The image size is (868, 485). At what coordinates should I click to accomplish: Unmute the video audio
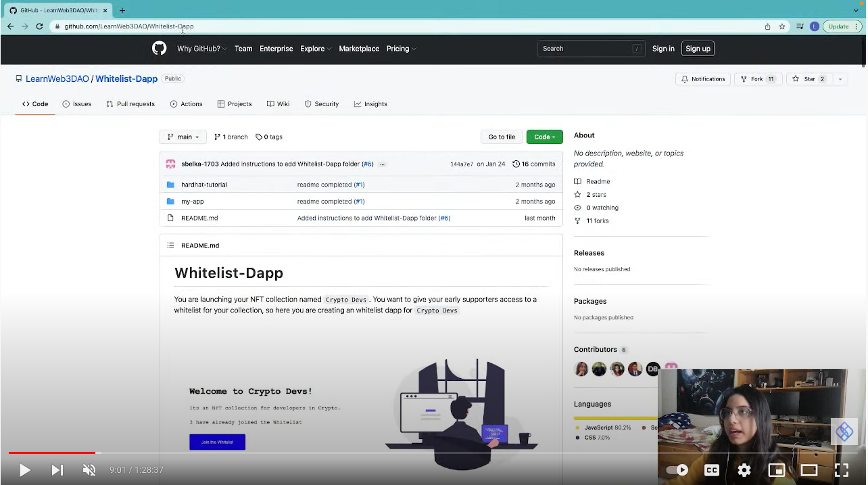[89, 469]
